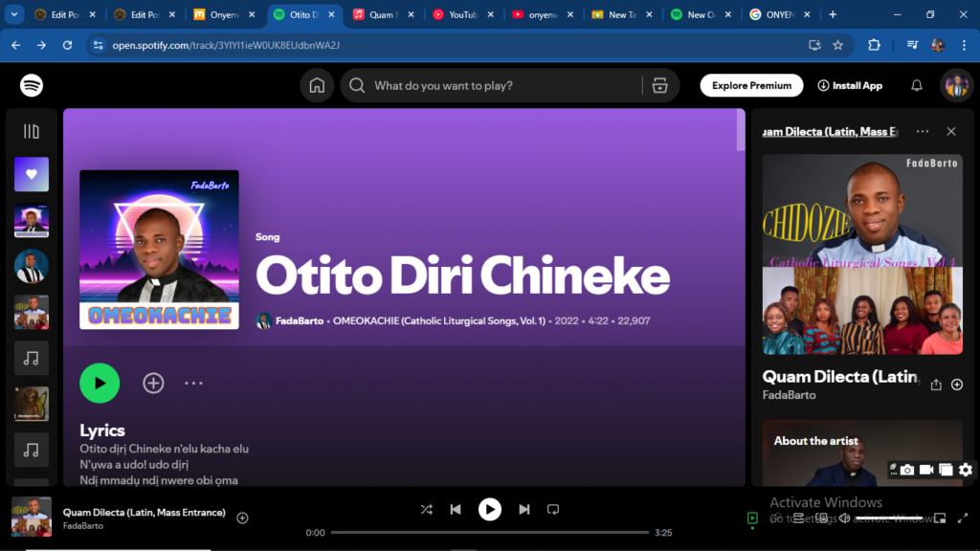The image size is (980, 551).
Task: Skip to previous track
Action: 456,509
